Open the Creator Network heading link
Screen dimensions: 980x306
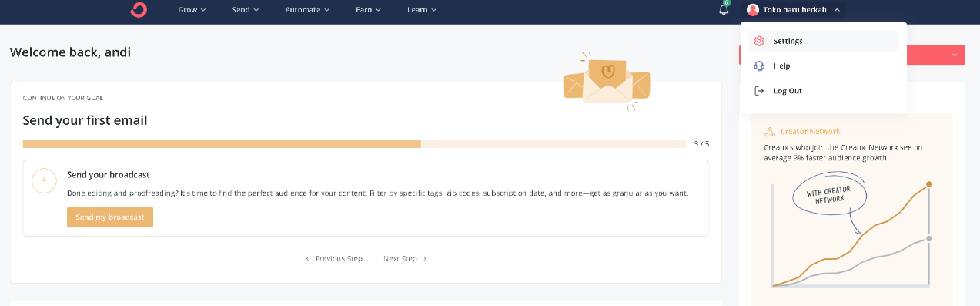click(x=810, y=132)
